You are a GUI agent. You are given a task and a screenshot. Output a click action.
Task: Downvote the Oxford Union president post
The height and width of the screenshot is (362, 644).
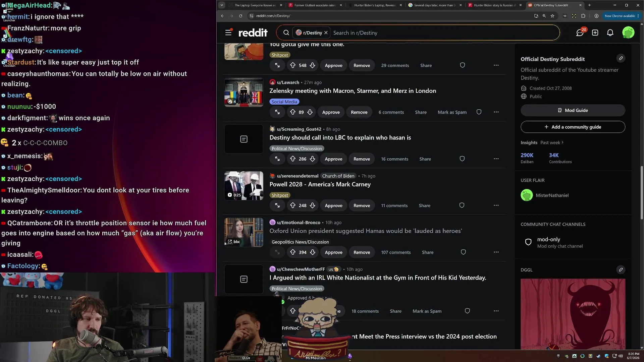coord(312,252)
